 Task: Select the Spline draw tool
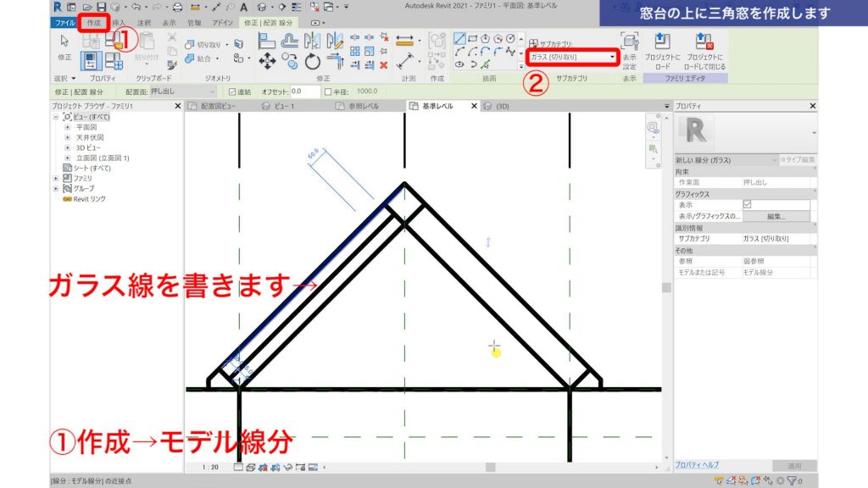pyautogui.click(x=510, y=51)
